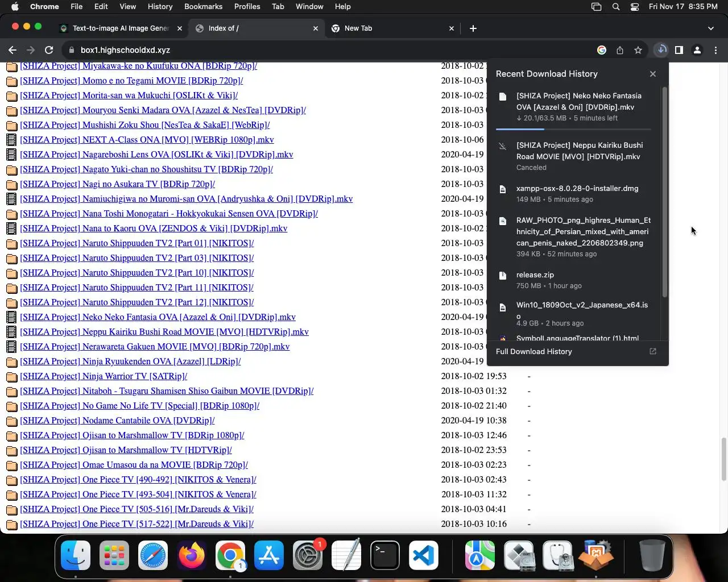
Task: Open the Chrome profile menu
Action: [697, 50]
